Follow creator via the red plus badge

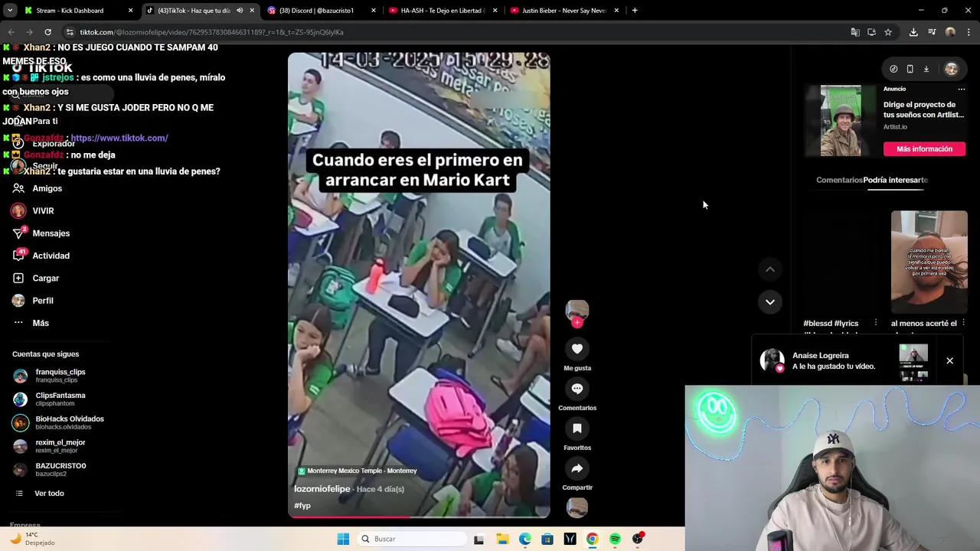577,323
